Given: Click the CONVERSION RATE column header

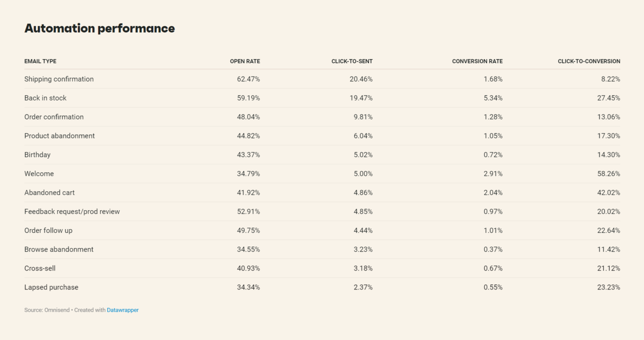Looking at the screenshot, I should tap(477, 61).
